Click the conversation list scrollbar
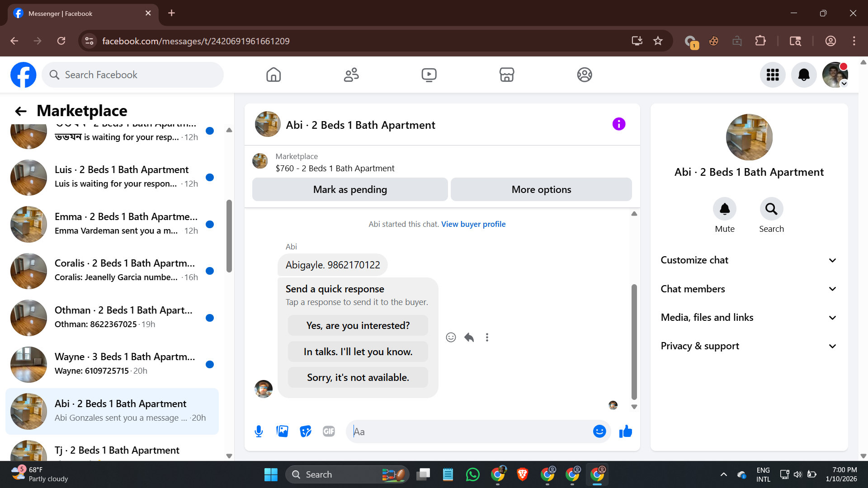Image resolution: width=868 pixels, height=488 pixels. point(229,236)
